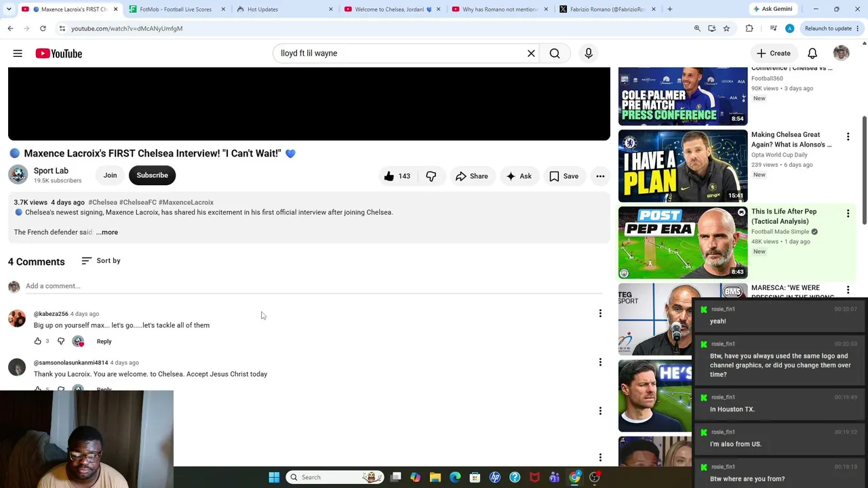Open Microsoft Store from the taskbar
Viewport: 868px width, 488px height.
pyautogui.click(x=475, y=477)
